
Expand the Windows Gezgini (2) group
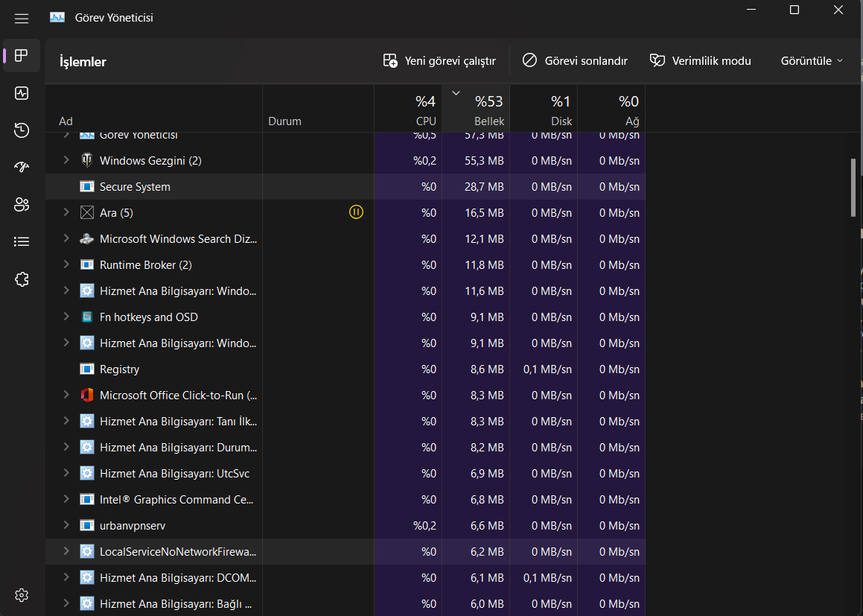[x=66, y=160]
